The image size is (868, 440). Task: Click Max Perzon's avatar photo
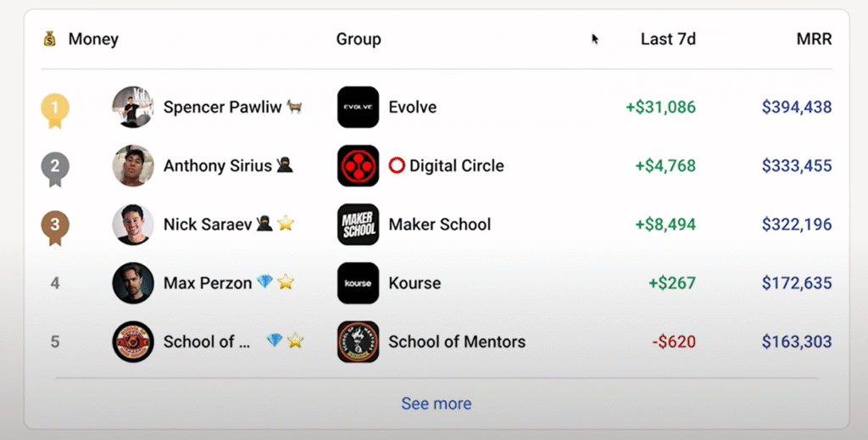pyautogui.click(x=133, y=283)
